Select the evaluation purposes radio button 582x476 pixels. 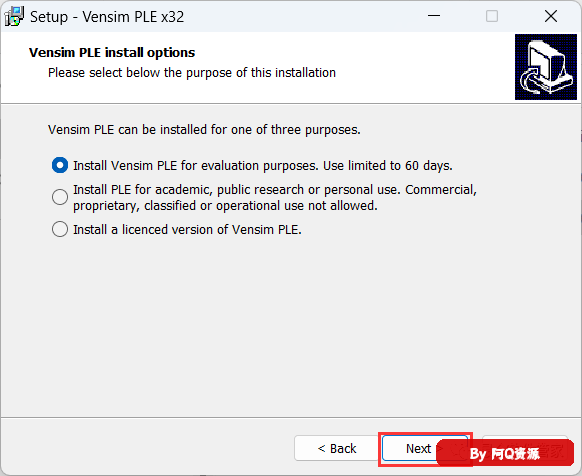coord(60,165)
